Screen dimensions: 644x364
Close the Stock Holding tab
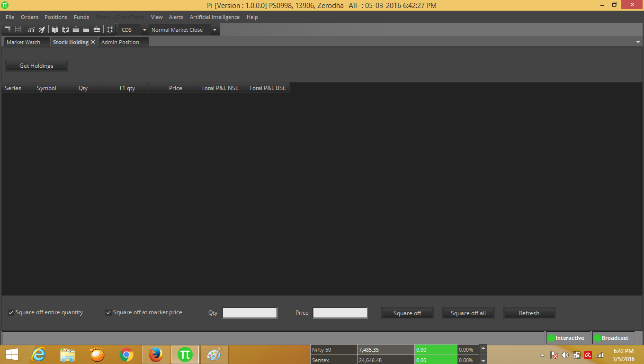[x=93, y=42]
